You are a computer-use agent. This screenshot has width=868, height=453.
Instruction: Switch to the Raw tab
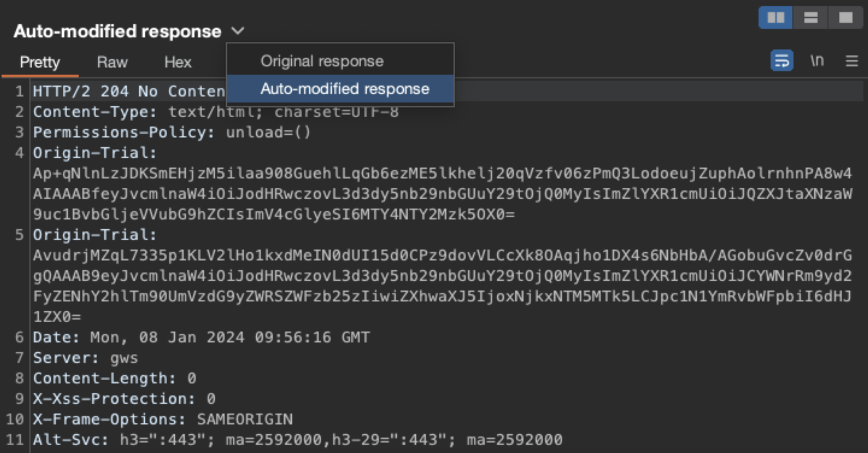(112, 62)
